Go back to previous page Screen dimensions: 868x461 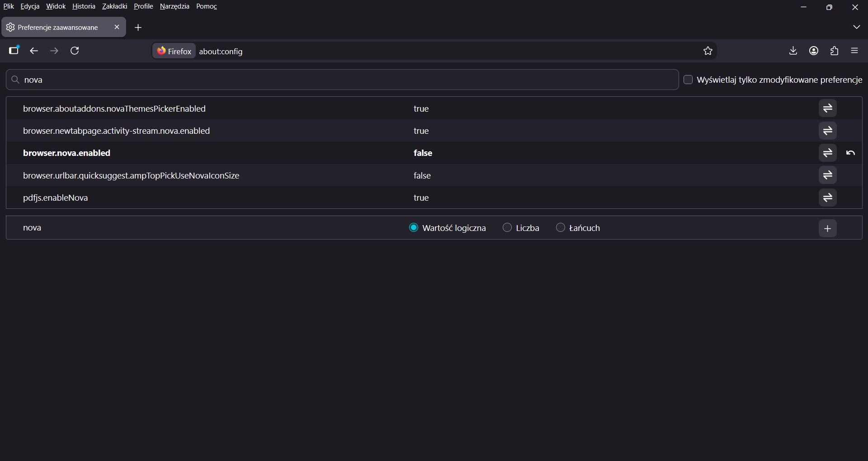pos(34,51)
